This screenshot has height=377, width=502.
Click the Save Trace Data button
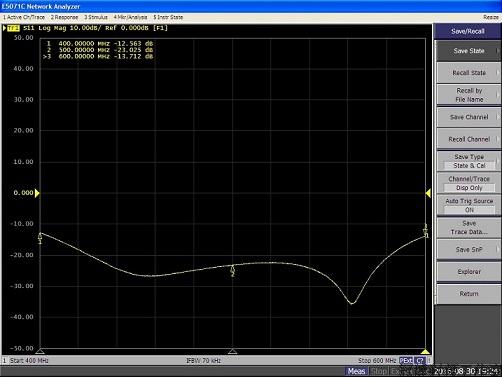[x=469, y=228]
